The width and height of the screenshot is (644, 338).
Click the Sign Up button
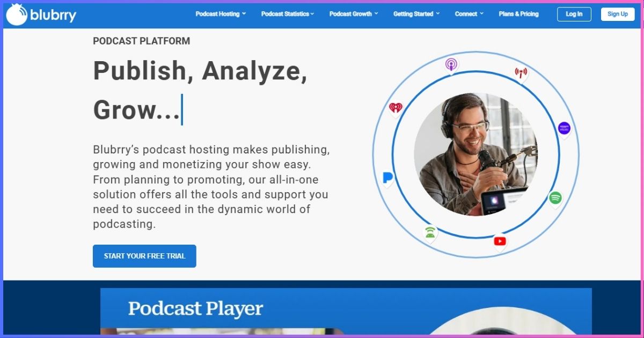[618, 14]
